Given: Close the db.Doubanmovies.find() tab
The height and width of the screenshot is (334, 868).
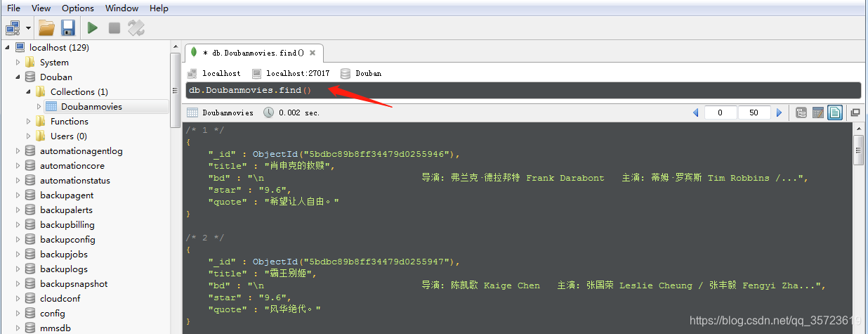Looking at the screenshot, I should tap(313, 53).
